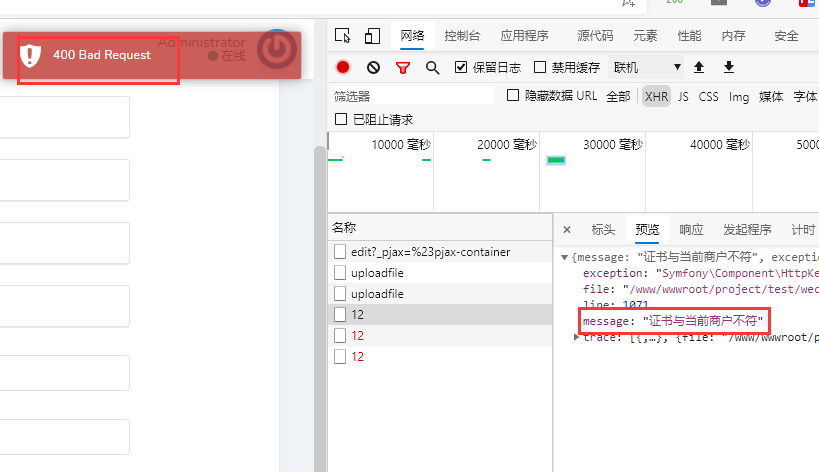Open the 源代码 tab
This screenshot has height=472, width=819.
click(595, 36)
